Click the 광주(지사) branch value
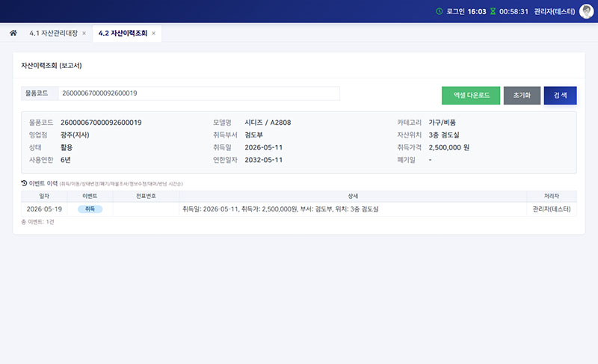 point(75,135)
